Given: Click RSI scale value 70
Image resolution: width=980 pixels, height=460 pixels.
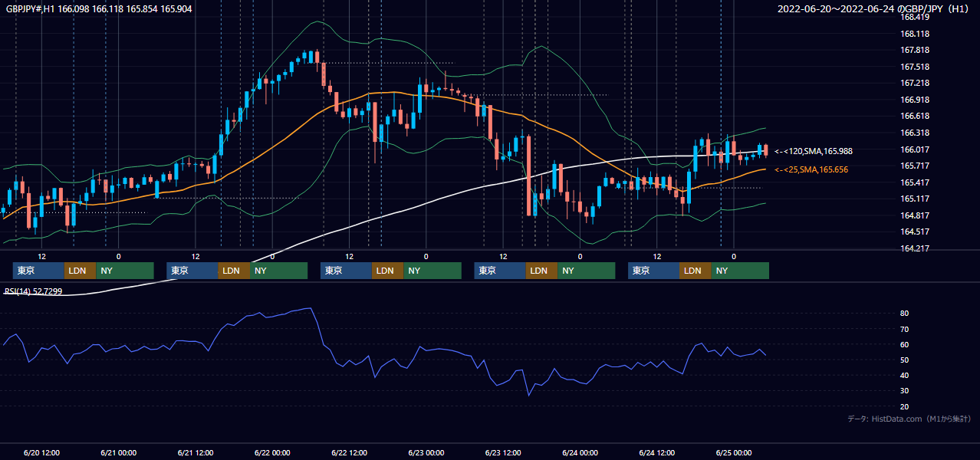Looking at the screenshot, I should coord(904,329).
